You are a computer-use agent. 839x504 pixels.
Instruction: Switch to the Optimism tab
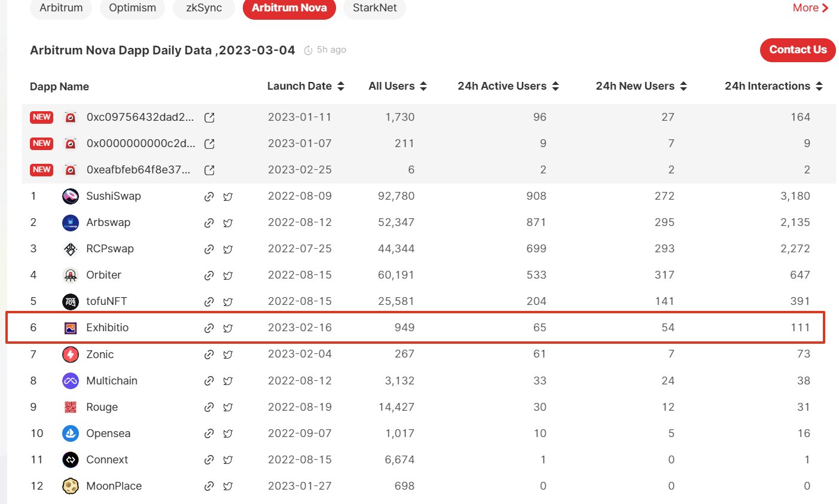click(133, 8)
